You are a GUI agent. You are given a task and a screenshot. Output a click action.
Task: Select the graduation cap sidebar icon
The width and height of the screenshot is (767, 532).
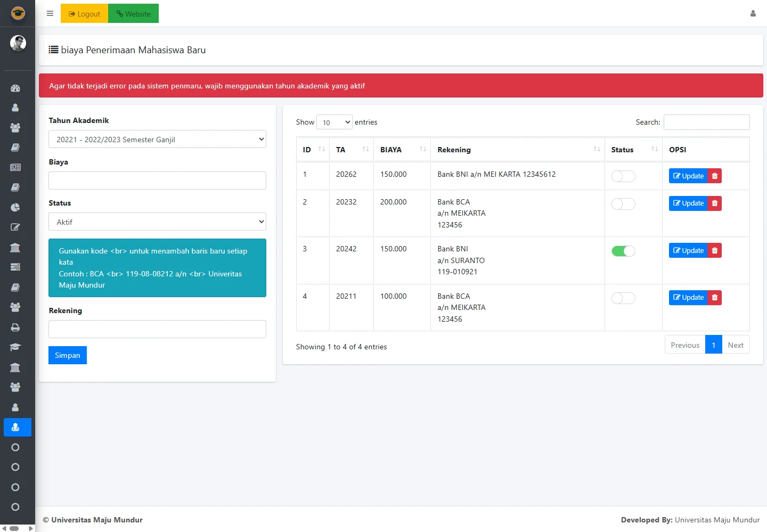pyautogui.click(x=15, y=347)
